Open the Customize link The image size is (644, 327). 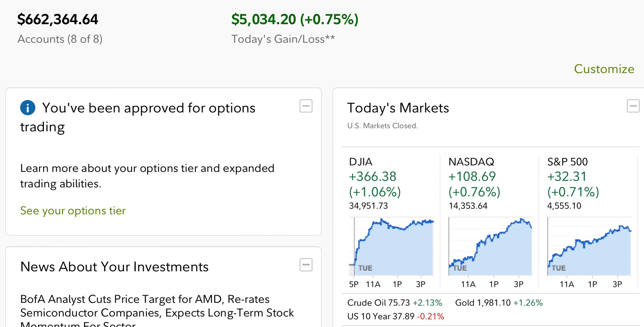pos(604,69)
